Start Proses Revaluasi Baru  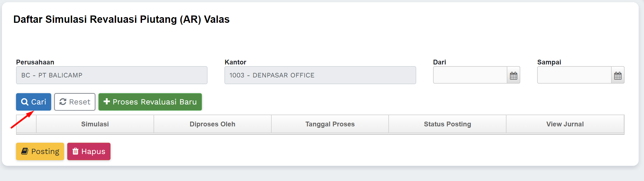click(150, 102)
